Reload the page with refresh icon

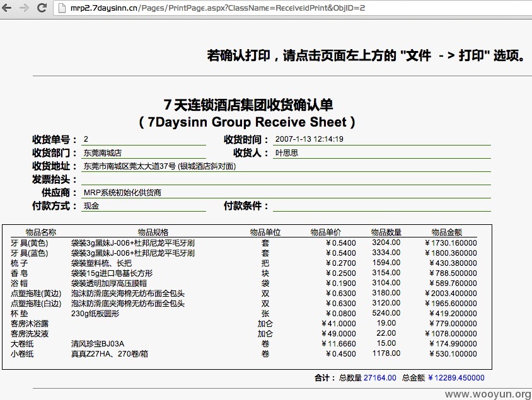click(x=42, y=8)
